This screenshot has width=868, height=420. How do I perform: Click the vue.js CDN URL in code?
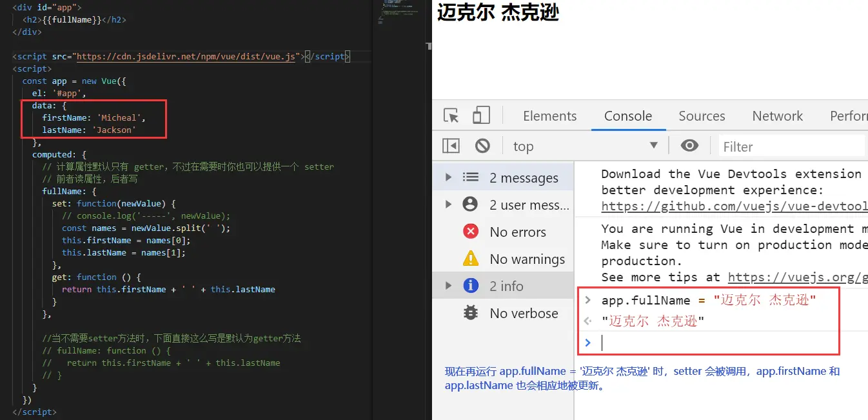[186, 56]
